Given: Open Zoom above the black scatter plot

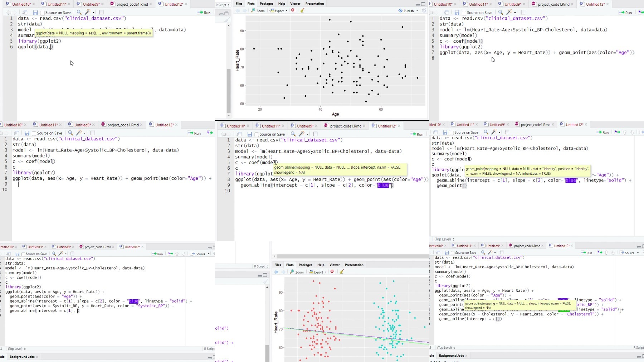Looking at the screenshot, I should (258, 11).
